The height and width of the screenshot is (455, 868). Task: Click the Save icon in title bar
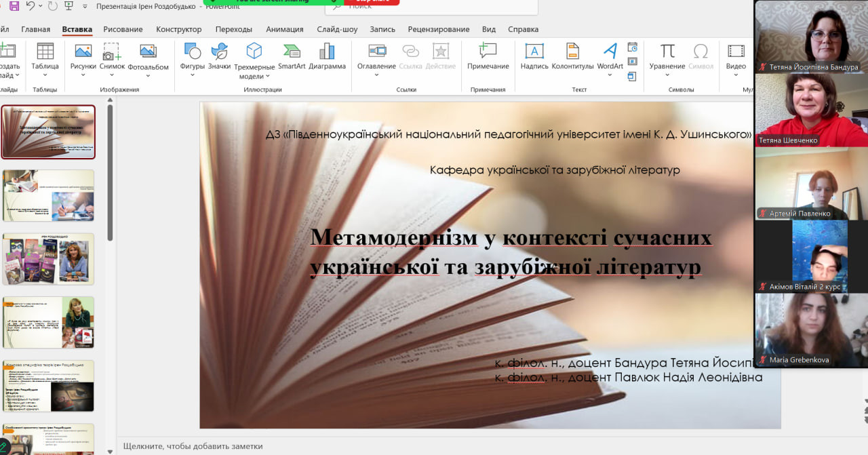coord(14,6)
